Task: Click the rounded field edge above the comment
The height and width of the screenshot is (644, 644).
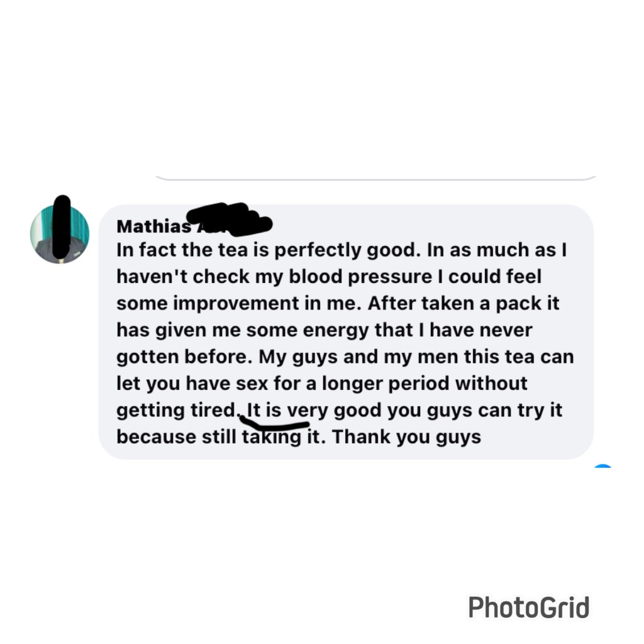Action: tap(375, 179)
